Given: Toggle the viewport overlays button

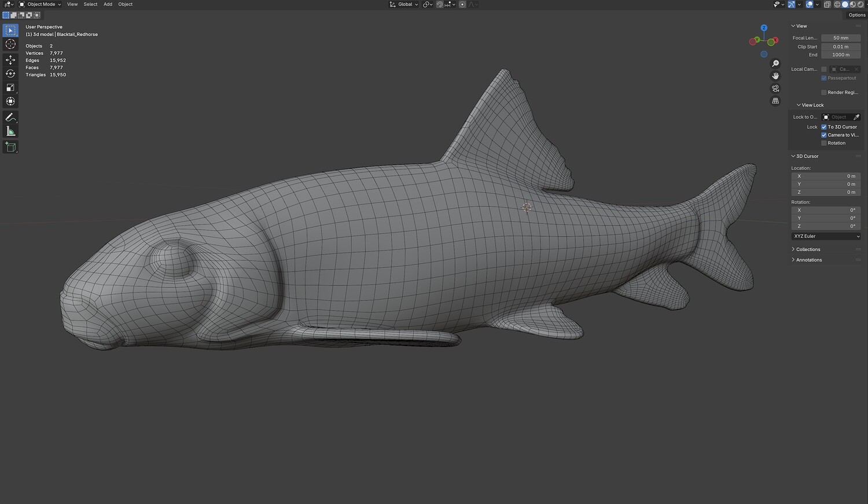Looking at the screenshot, I should (810, 4).
